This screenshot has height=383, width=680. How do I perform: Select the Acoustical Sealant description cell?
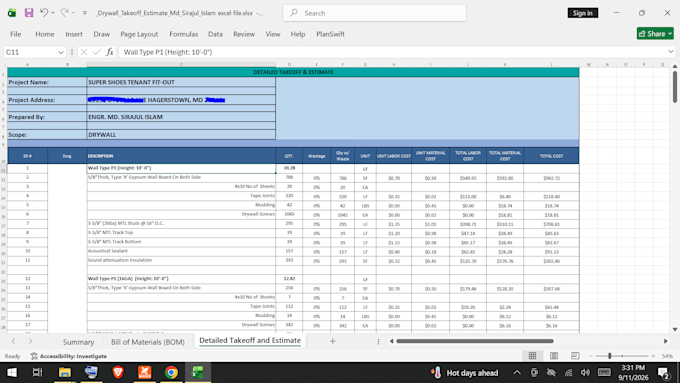(181, 251)
